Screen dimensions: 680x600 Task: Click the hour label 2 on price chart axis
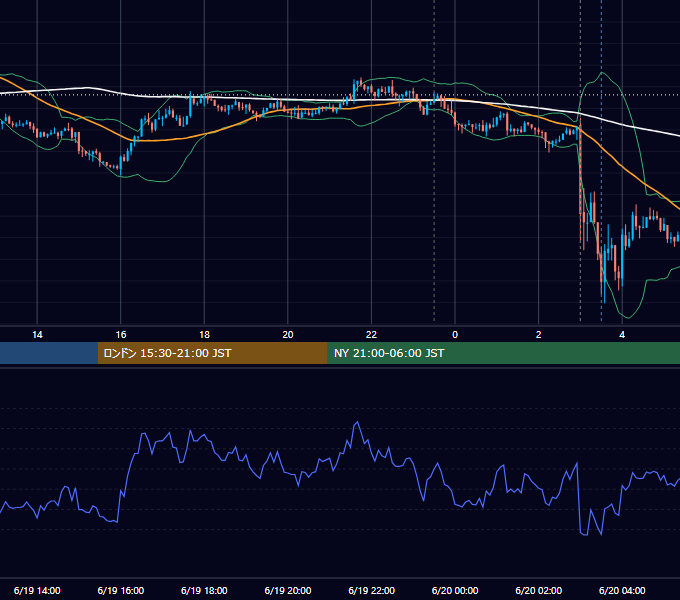pos(539,335)
